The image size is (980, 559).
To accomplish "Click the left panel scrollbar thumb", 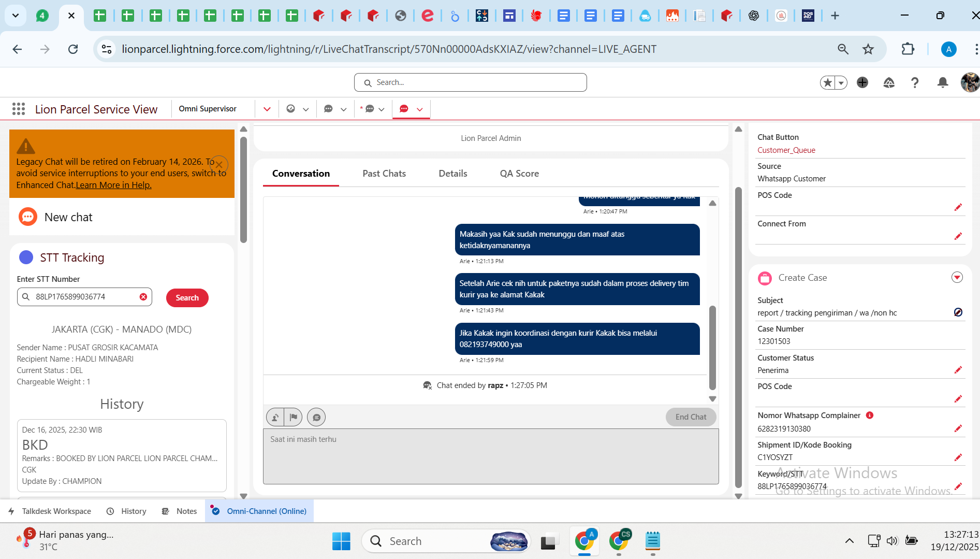I will [x=243, y=190].
